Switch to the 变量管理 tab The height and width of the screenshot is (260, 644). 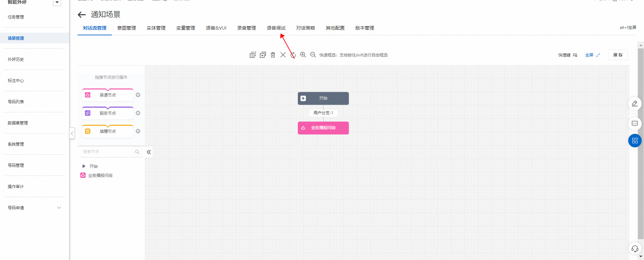(x=186, y=28)
